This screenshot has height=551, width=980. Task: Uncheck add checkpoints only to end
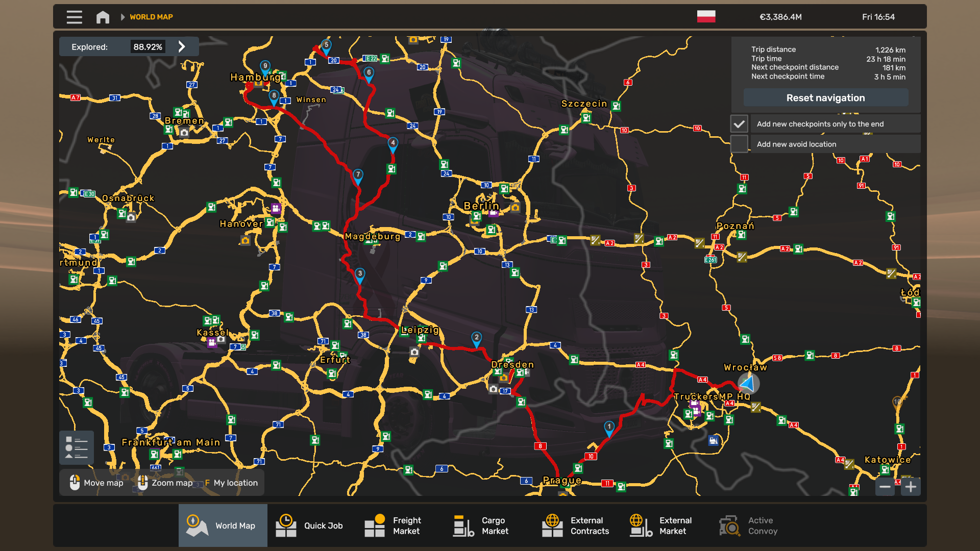(x=739, y=124)
